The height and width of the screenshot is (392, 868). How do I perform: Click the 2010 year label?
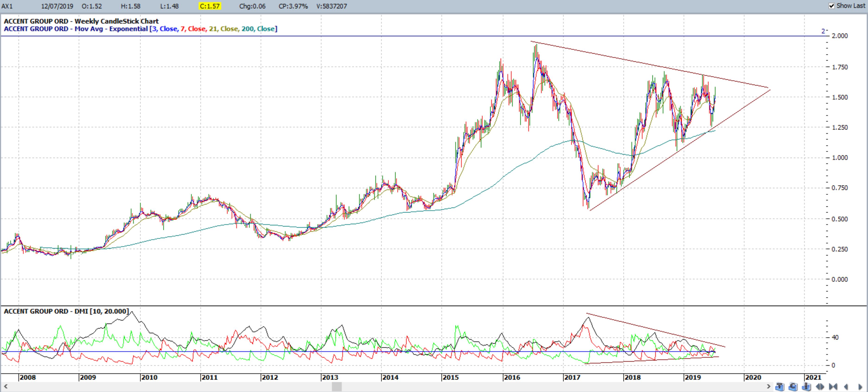[149, 377]
